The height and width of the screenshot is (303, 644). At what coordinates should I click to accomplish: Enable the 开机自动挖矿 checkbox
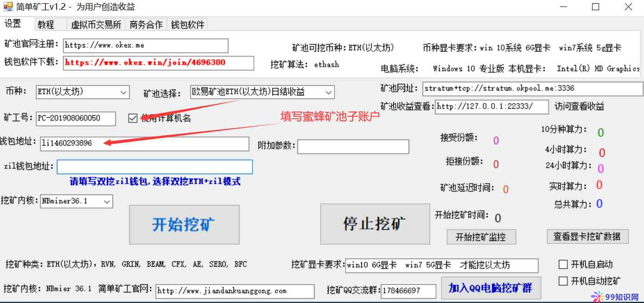tap(563, 281)
